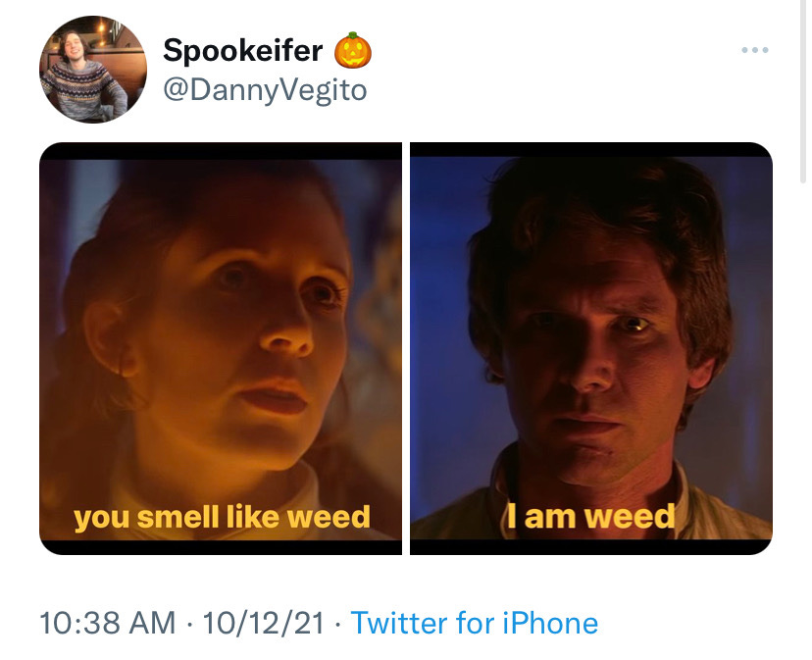Click the woman's ear in the left image
The image size is (812, 660).
coord(109,336)
